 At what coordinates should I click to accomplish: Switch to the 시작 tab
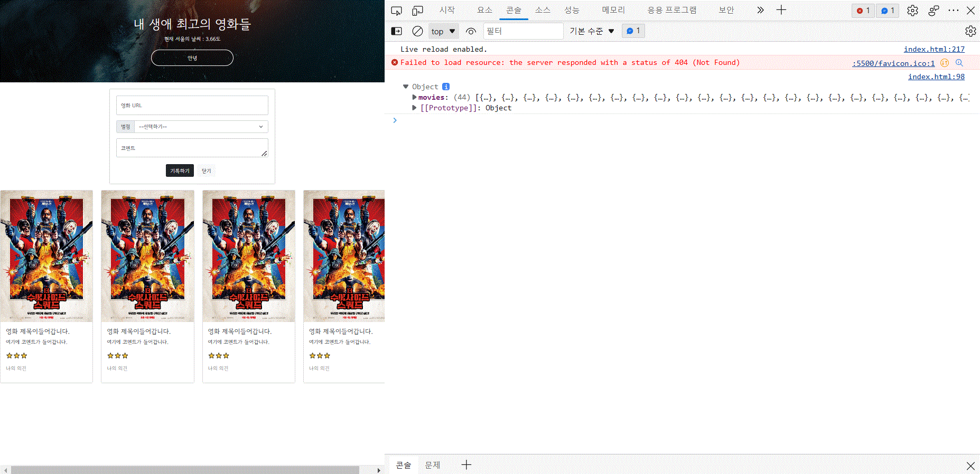[x=447, y=10]
